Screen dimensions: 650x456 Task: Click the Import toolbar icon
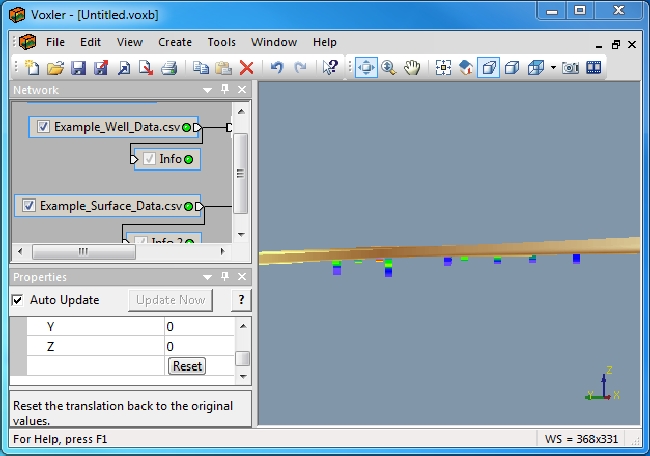124,68
